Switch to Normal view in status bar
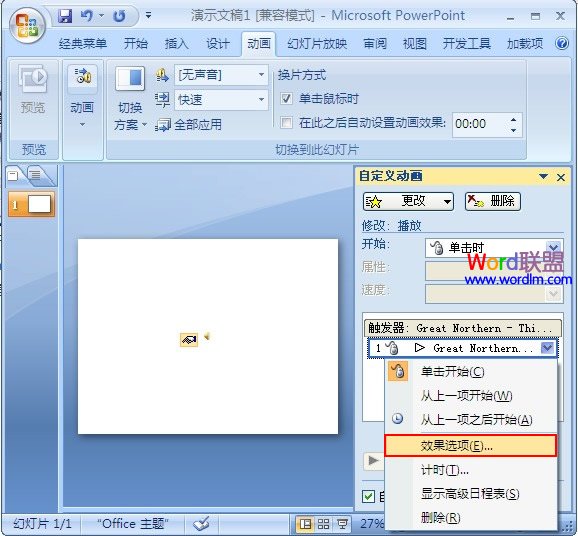Screen dimensions: 578x536 [x=305, y=524]
